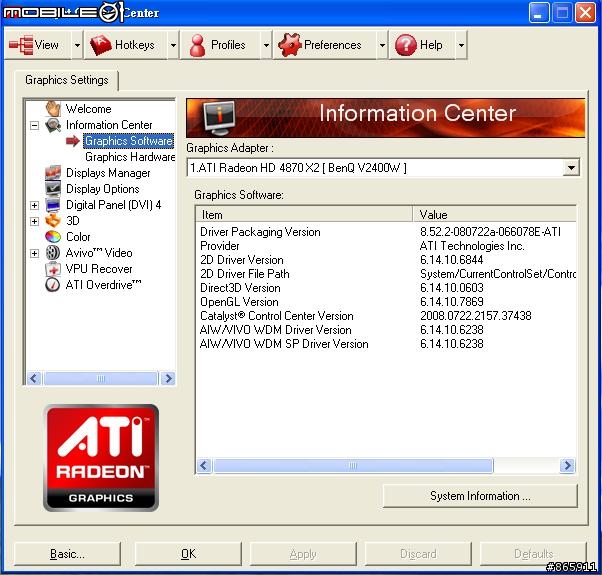This screenshot has width=602, height=575.
Task: Select the 2D Driver Version row
Action: click(386, 260)
